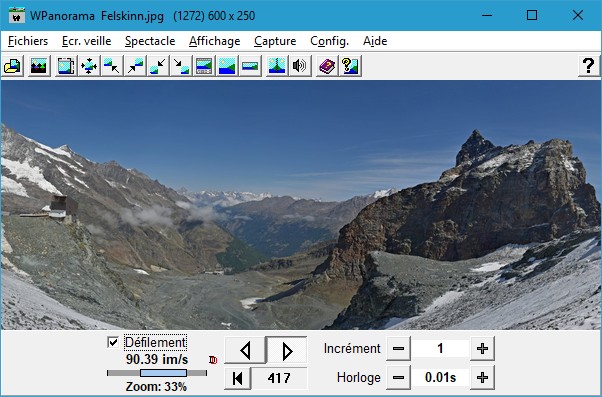Open the Config. menu
602x397 pixels.
329,41
